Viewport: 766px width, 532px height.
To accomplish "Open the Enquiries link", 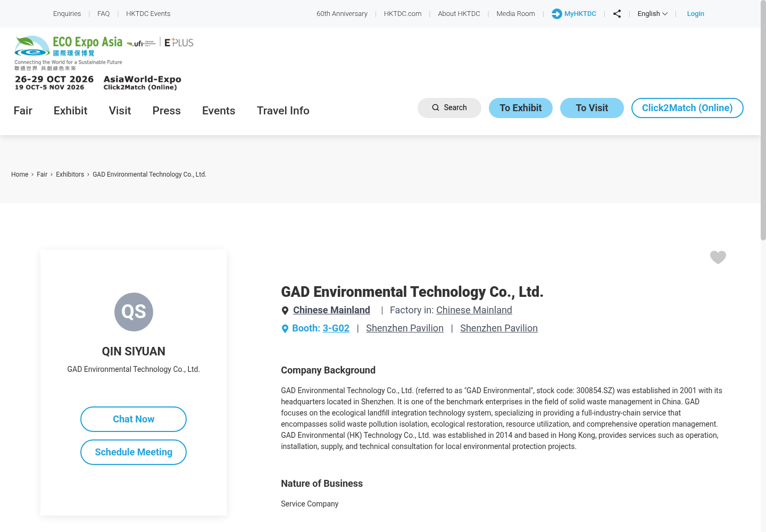I will pos(67,14).
